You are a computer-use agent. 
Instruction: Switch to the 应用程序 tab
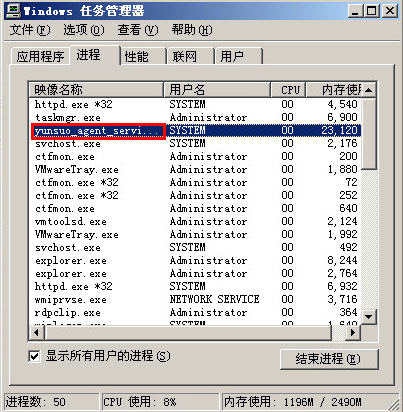click(40, 56)
